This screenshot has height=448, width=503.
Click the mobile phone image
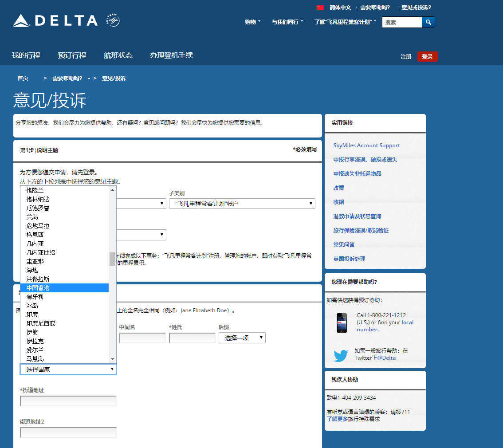pos(342,322)
